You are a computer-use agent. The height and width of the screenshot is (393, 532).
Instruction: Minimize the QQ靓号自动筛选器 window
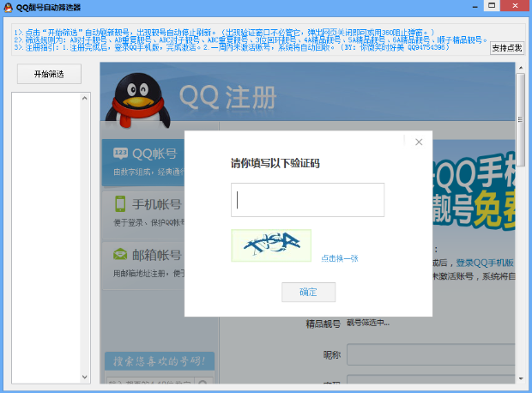(x=475, y=6)
